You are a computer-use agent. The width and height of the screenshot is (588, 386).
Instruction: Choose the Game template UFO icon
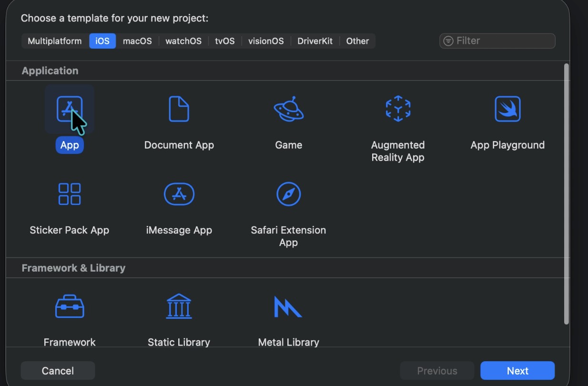pyautogui.click(x=289, y=109)
